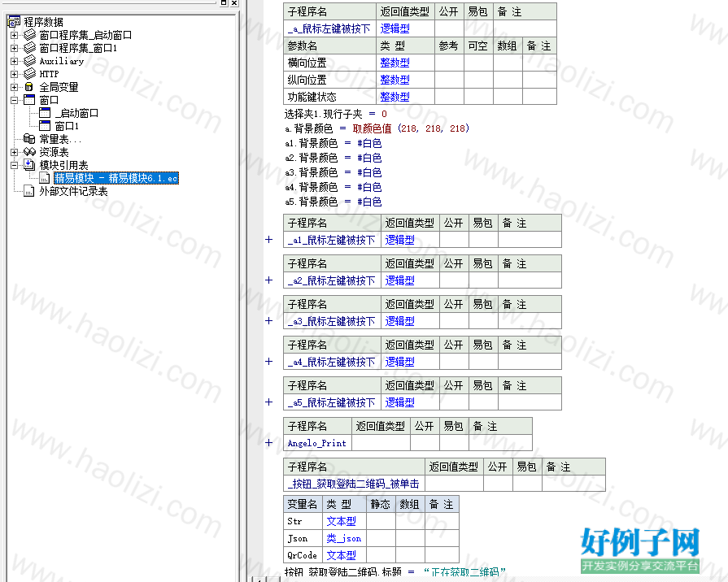Select the 常量表... tree item

[x=60, y=139]
